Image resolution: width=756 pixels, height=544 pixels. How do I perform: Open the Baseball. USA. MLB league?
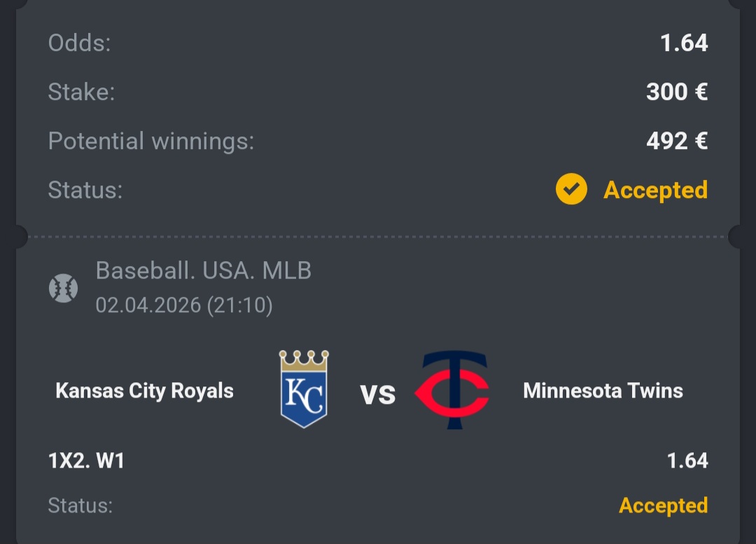coord(204,270)
